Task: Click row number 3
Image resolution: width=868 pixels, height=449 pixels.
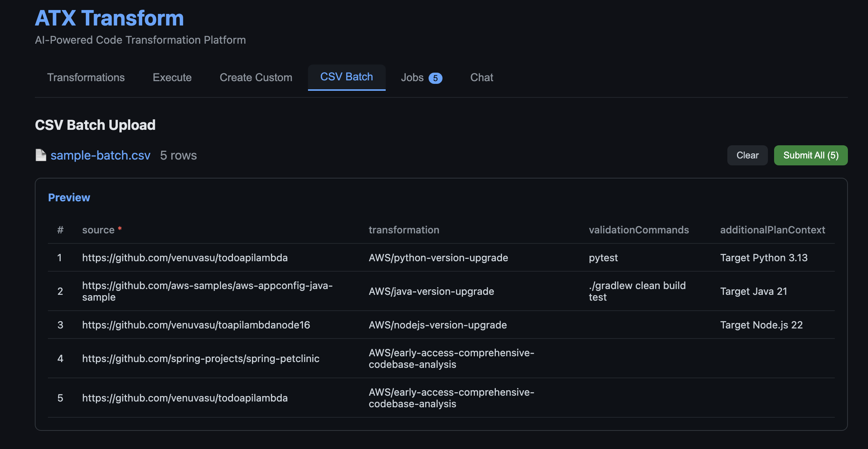Action: (60, 325)
